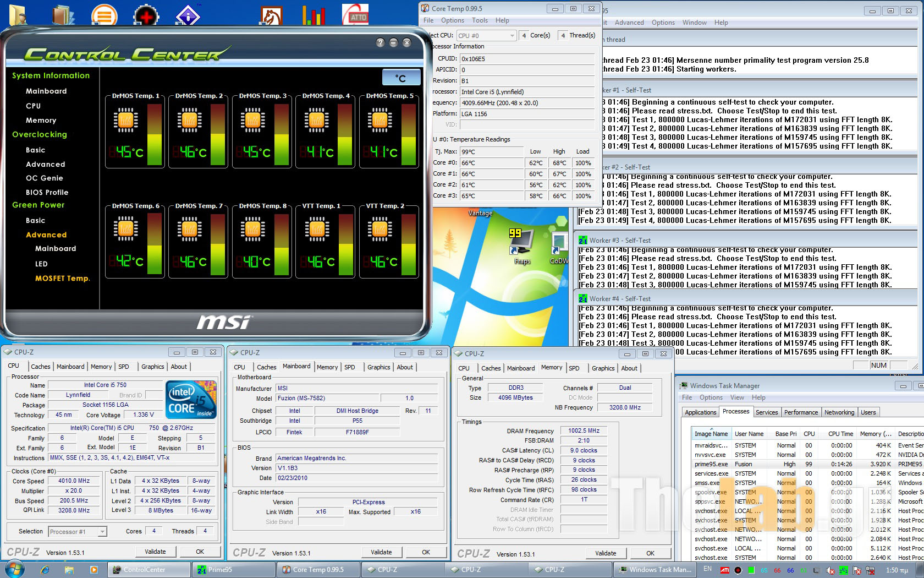
Task: Open the ATTO desktop icon
Action: pyautogui.click(x=356, y=15)
